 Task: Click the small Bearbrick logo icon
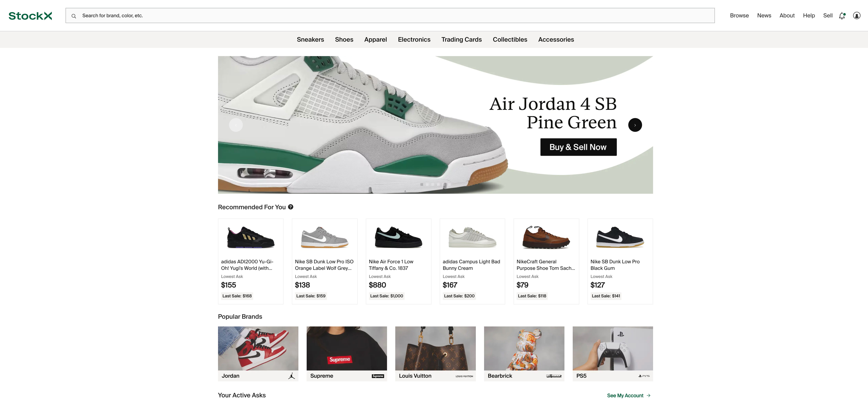pyautogui.click(x=554, y=376)
